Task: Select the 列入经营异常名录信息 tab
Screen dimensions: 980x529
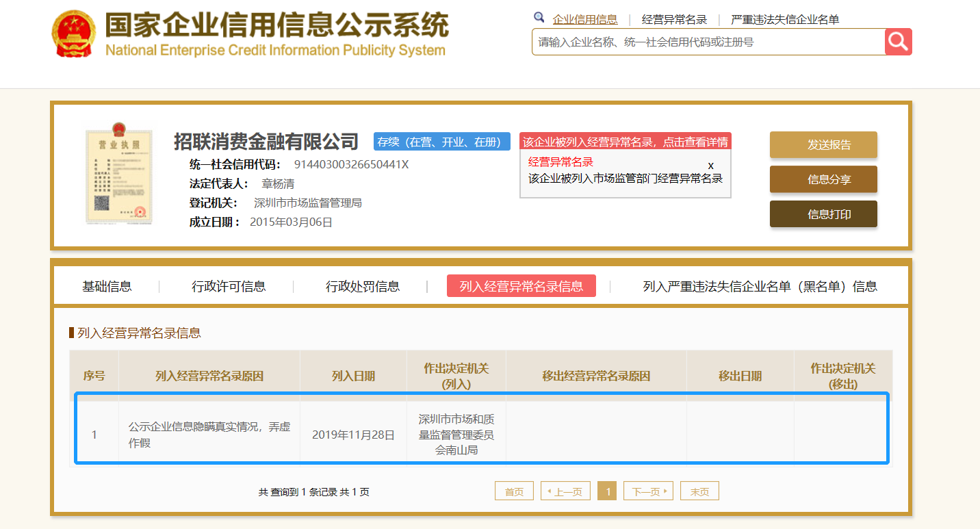Action: (x=521, y=286)
